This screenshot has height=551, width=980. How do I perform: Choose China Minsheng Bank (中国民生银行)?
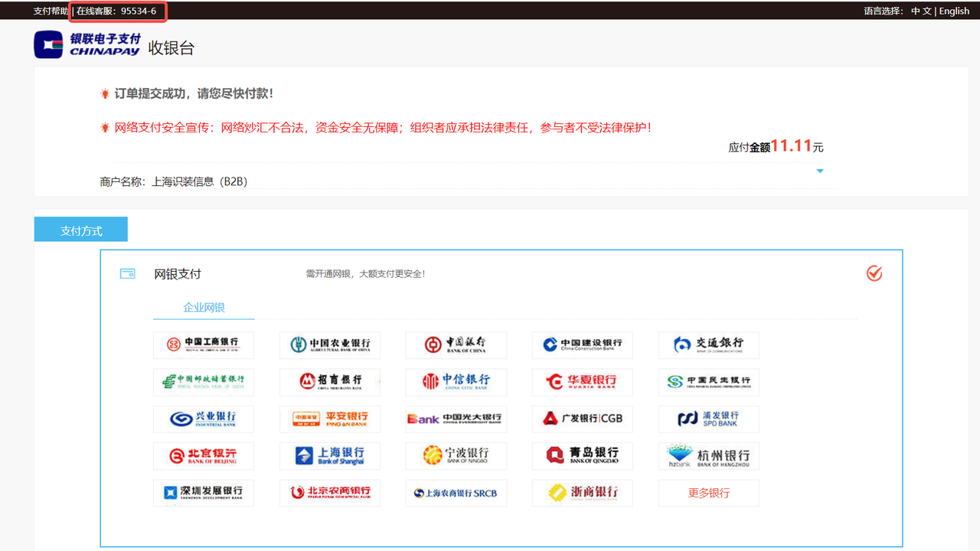click(x=709, y=382)
